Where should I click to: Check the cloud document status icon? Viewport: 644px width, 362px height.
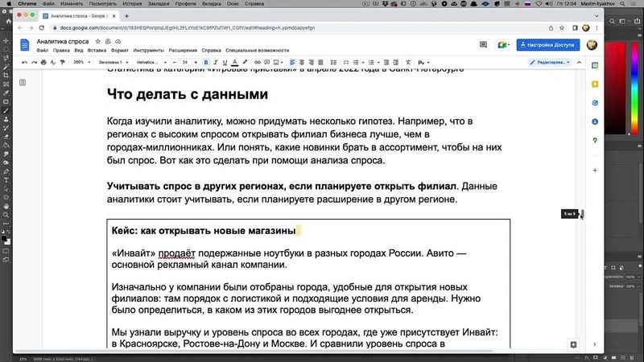click(x=118, y=42)
